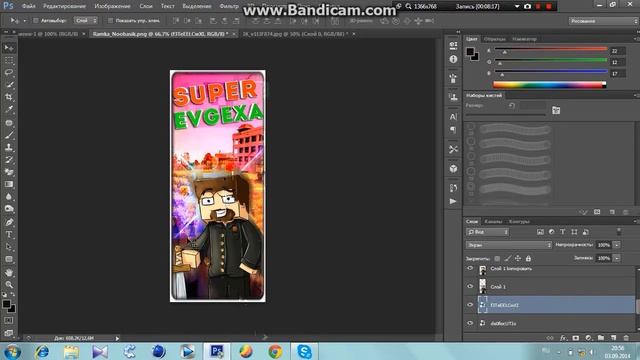The image size is (640, 360).
Task: Select the Horizontal Type tool
Action: point(9,235)
